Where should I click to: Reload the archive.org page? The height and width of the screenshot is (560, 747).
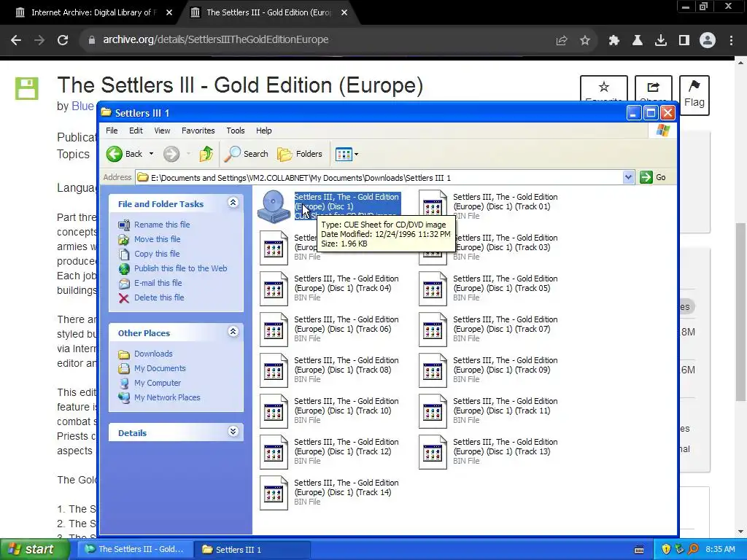pyautogui.click(x=63, y=40)
